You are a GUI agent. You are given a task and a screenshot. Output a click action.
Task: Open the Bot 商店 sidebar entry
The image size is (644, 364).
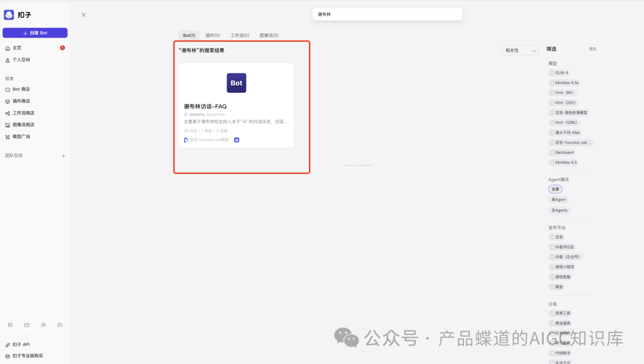(18, 89)
